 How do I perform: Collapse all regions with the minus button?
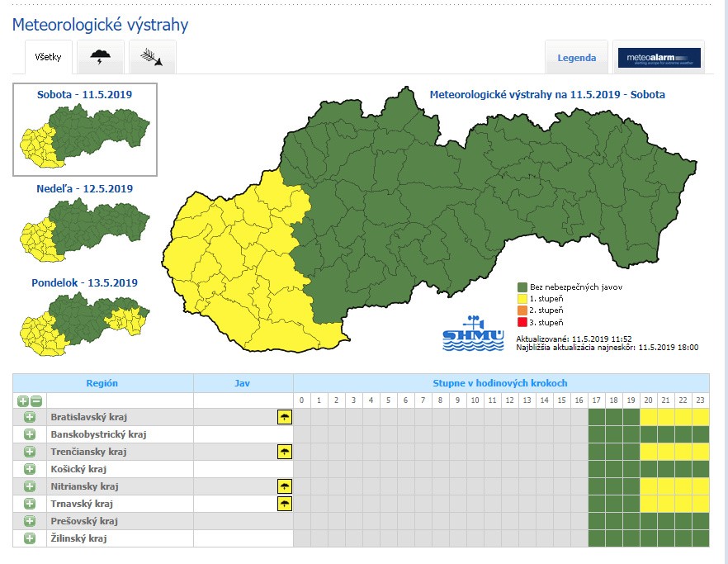pyautogui.click(x=35, y=400)
